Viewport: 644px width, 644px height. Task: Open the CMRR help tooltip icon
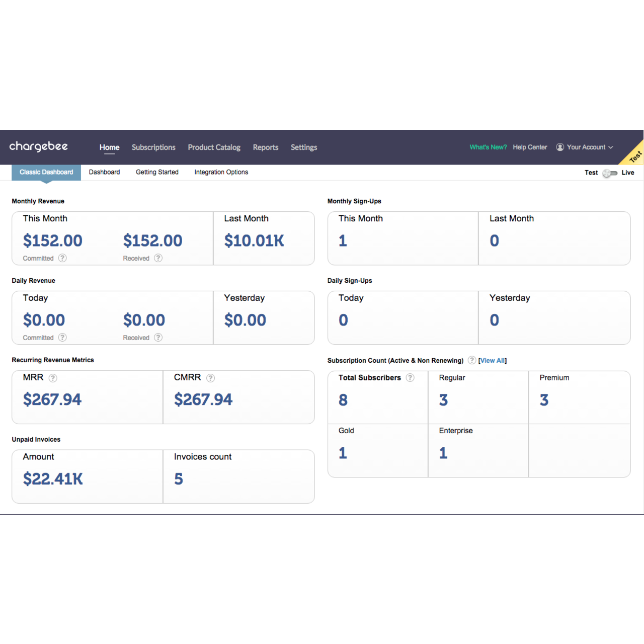click(210, 378)
